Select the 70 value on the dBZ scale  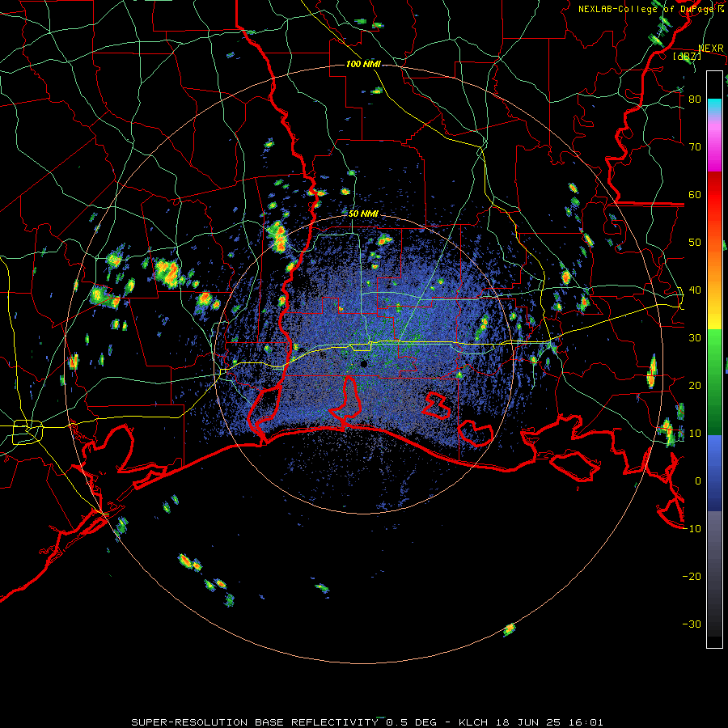(x=695, y=146)
